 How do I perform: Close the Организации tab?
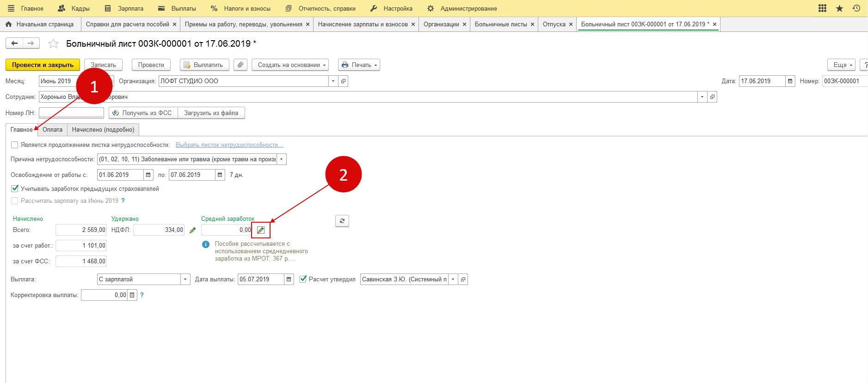click(x=464, y=24)
